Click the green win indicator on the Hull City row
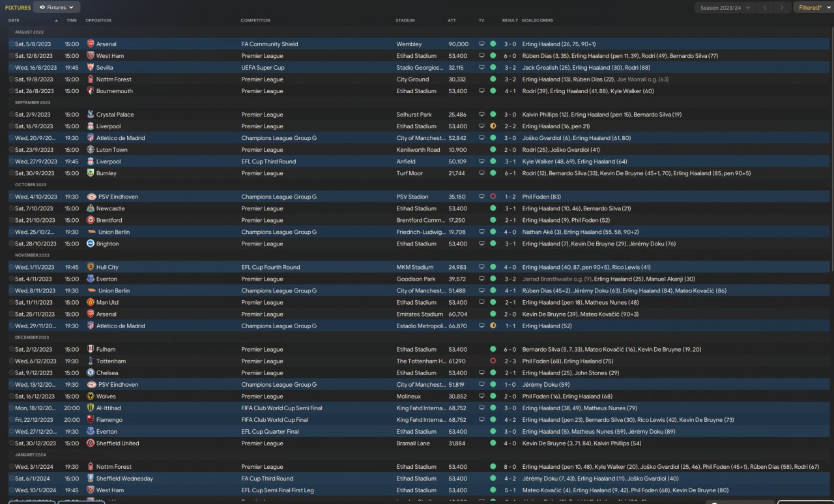Image resolution: width=834 pixels, height=504 pixels. [493, 267]
